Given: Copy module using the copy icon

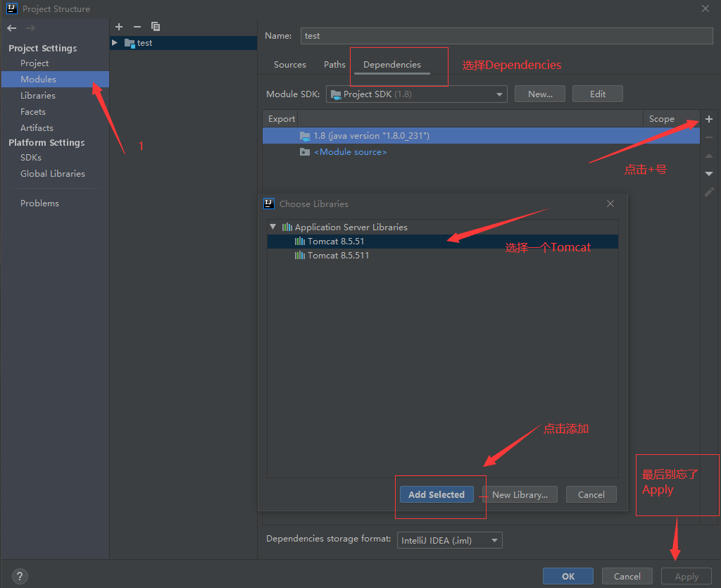Looking at the screenshot, I should pos(156,27).
